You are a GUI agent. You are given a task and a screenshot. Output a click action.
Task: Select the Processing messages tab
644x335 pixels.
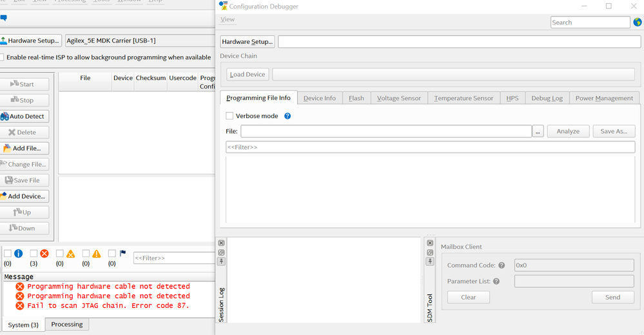click(x=67, y=325)
